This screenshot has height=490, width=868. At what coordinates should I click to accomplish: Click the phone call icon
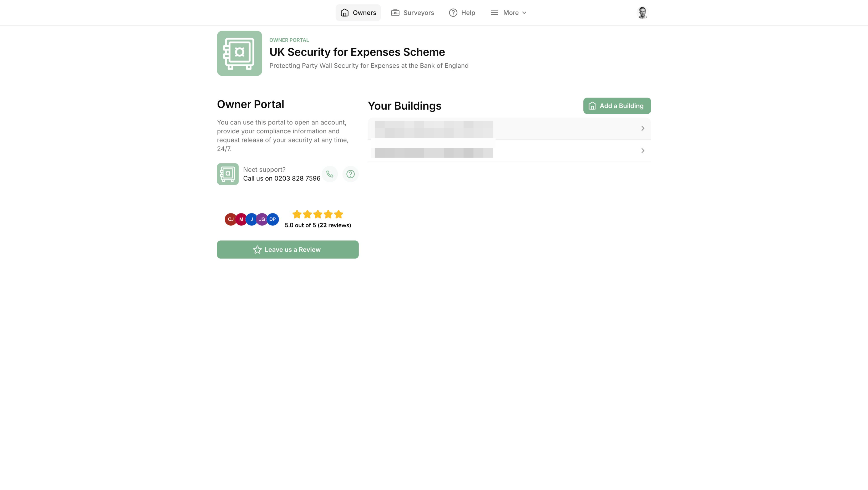pos(330,174)
